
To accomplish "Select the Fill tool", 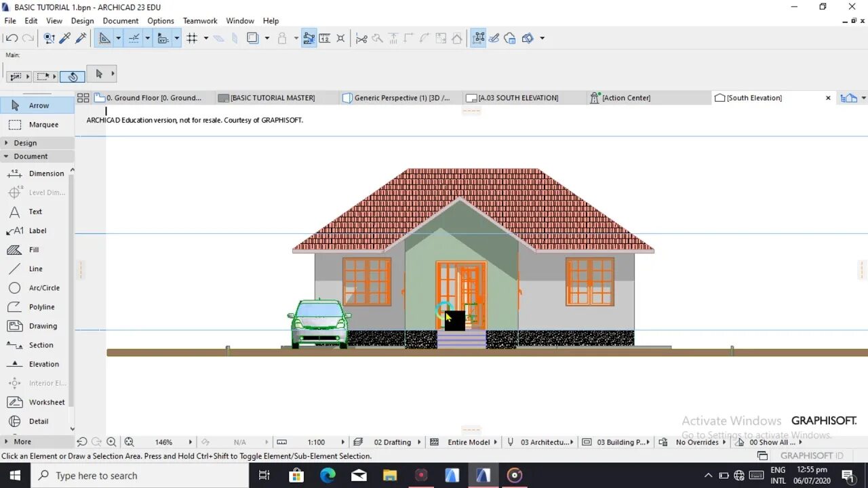I will coord(35,249).
